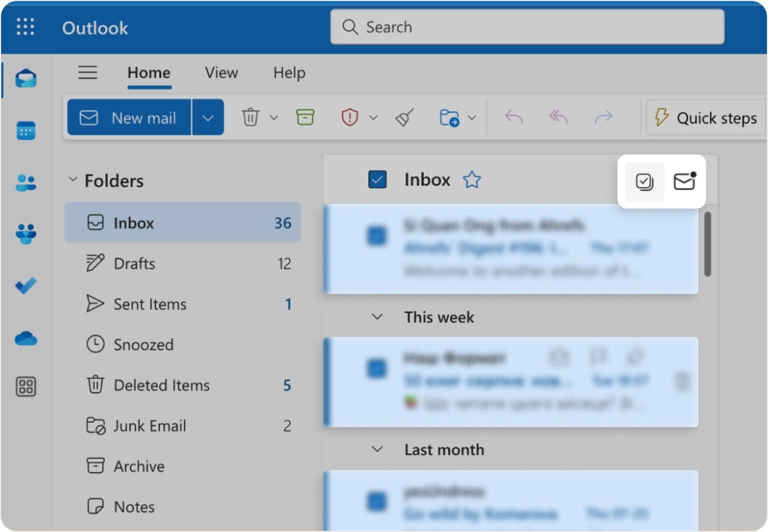The height and width of the screenshot is (532, 768).
Task: Open the Junk Email folder
Action: pyautogui.click(x=150, y=426)
